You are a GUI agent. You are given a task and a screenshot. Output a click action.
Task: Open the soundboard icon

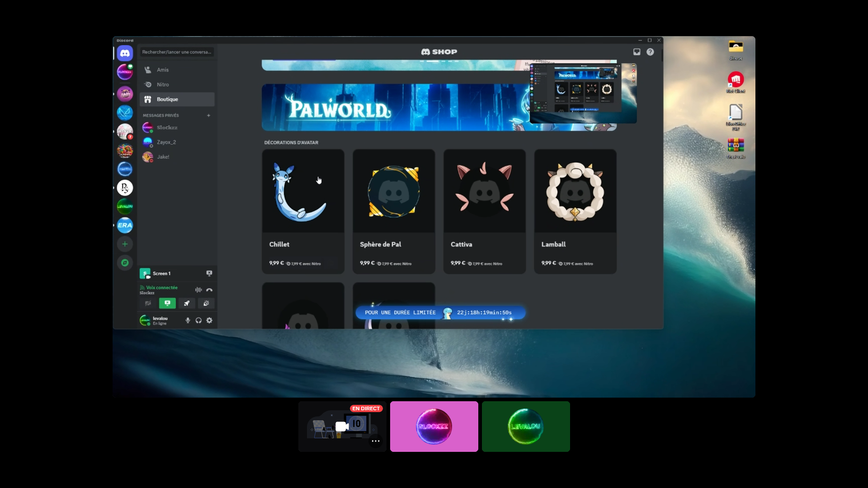[206, 303]
